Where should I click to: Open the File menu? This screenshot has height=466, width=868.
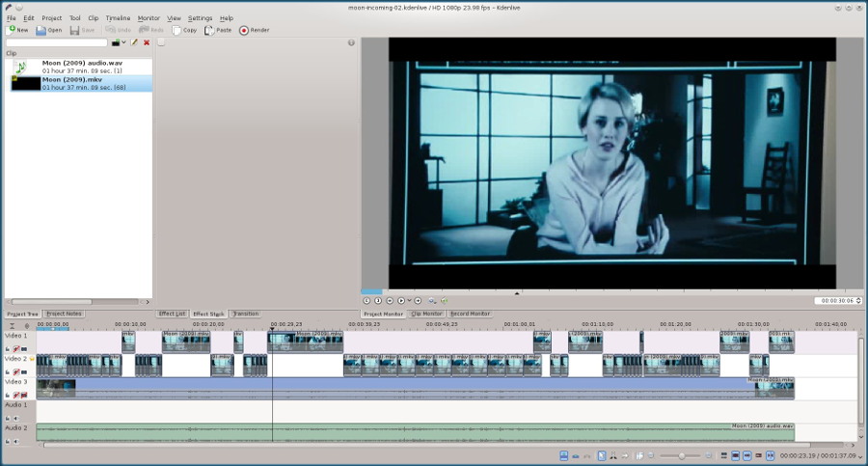coord(11,17)
